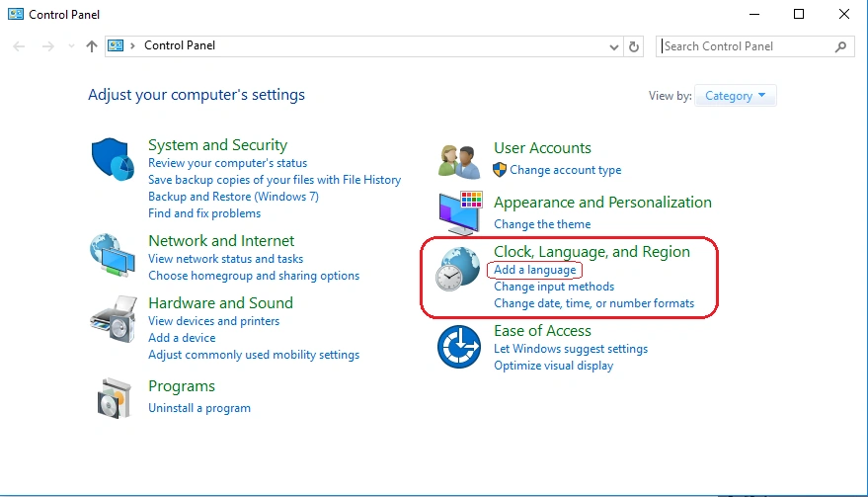Open Change date, time, or number formats
Image resolution: width=868 pixels, height=497 pixels.
(x=594, y=303)
